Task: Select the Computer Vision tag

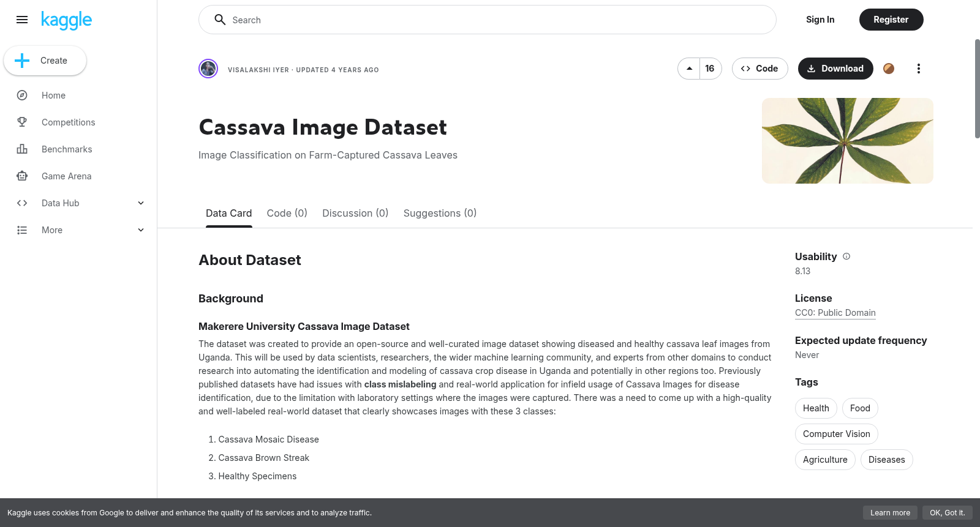Action: tap(836, 434)
